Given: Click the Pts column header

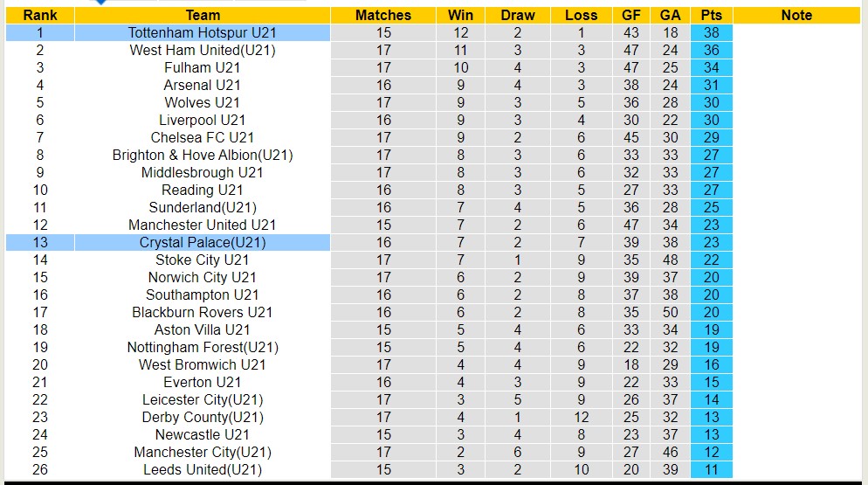Looking at the screenshot, I should [711, 15].
